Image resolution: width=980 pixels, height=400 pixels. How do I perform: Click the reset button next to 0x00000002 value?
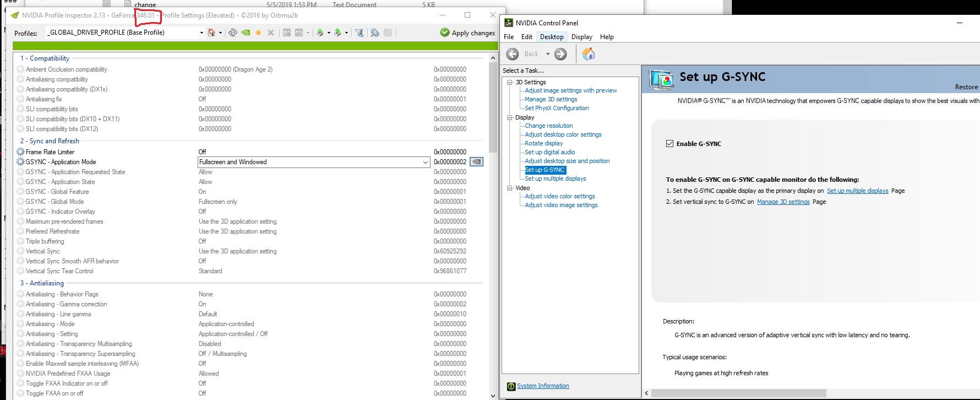[477, 162]
